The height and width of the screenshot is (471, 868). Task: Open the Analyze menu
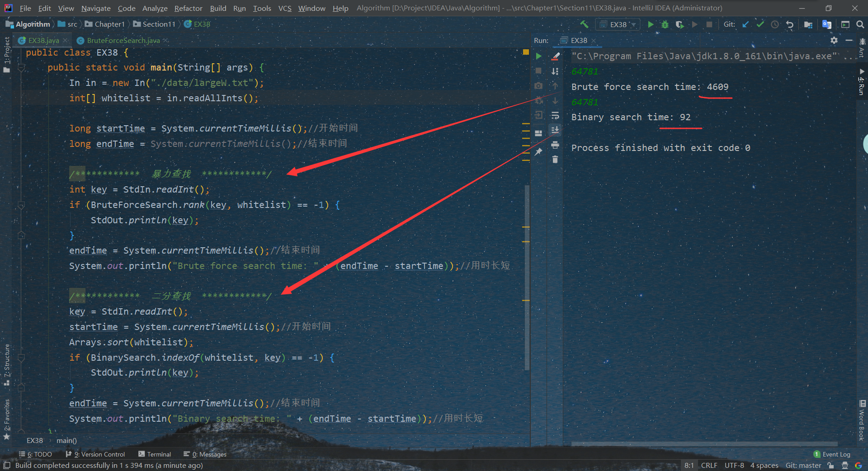pos(155,8)
